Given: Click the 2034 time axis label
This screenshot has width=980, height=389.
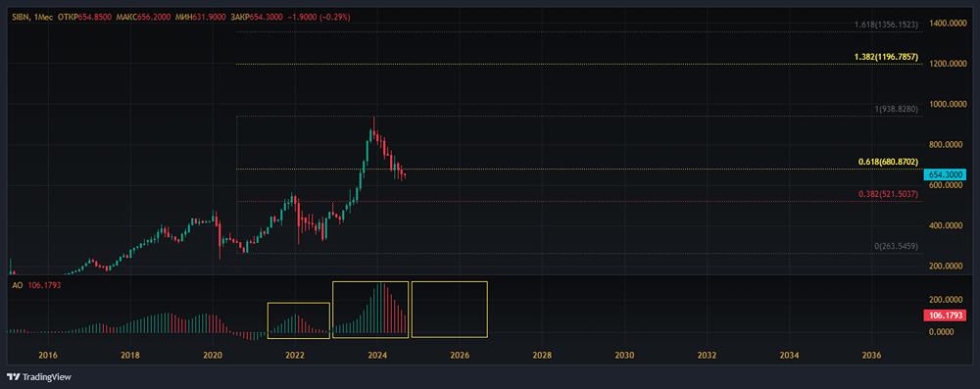Looking at the screenshot, I should point(789,356).
